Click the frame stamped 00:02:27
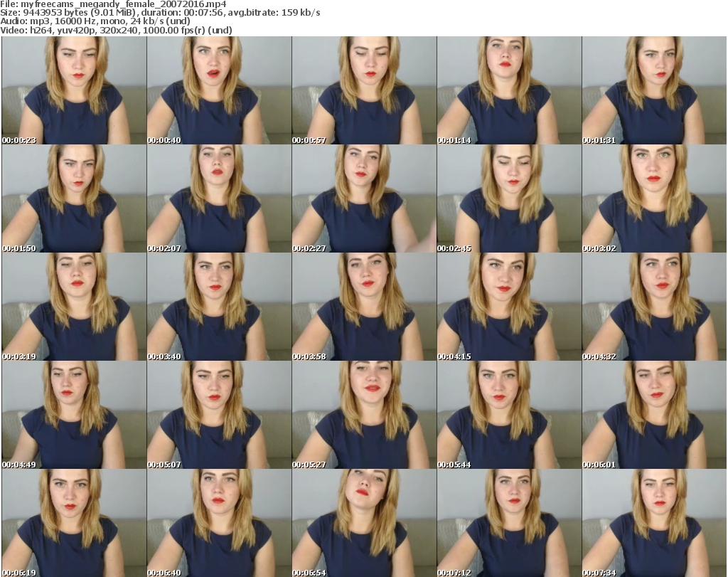Screen dimensions: 728x577 (x=364, y=198)
